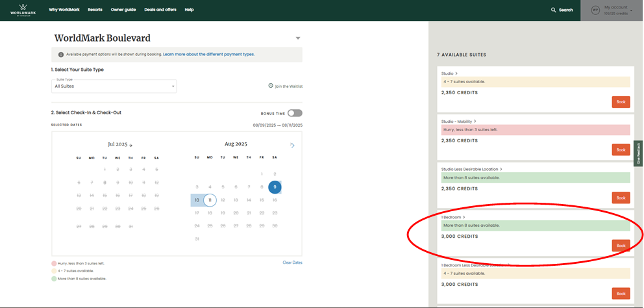
Task: Open the Give Feedback side tab
Action: tap(639, 153)
